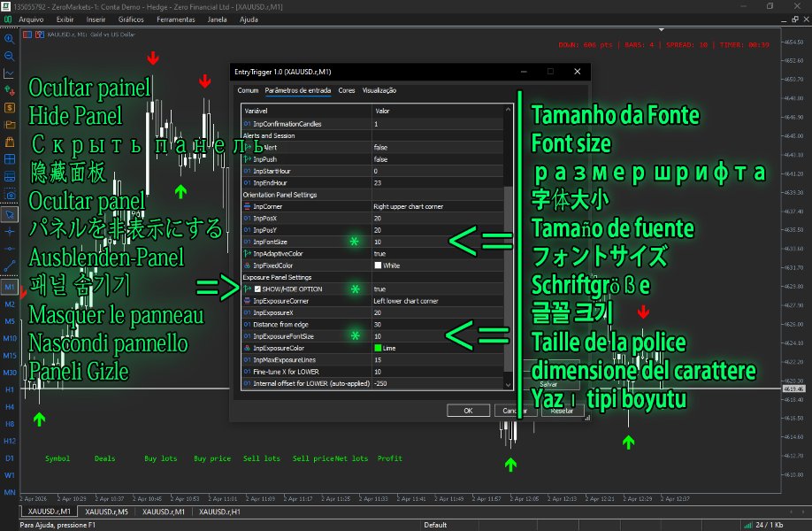Select the line chart type icon
Viewport: 812px width, 531px height.
(x=10, y=71)
